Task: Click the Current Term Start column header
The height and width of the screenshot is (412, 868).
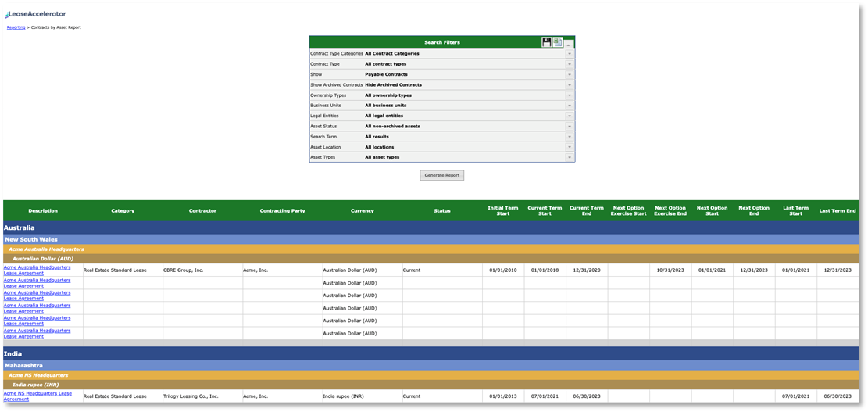Action: 545,210
